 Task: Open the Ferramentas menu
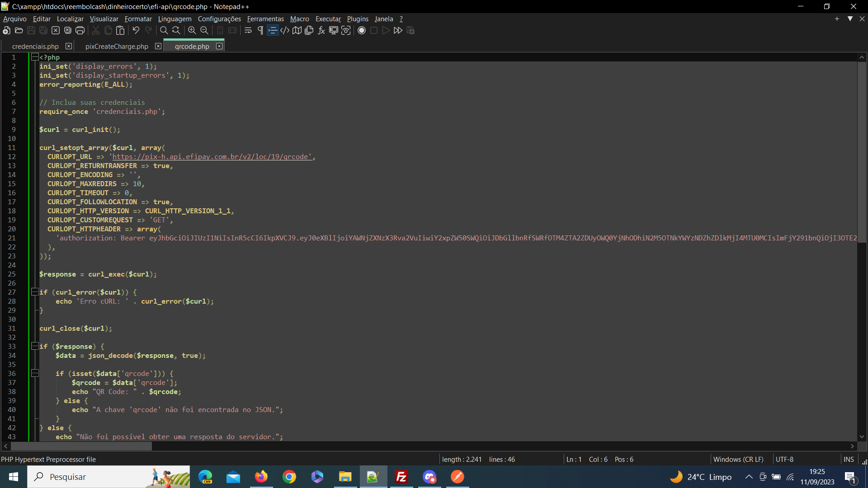265,19
